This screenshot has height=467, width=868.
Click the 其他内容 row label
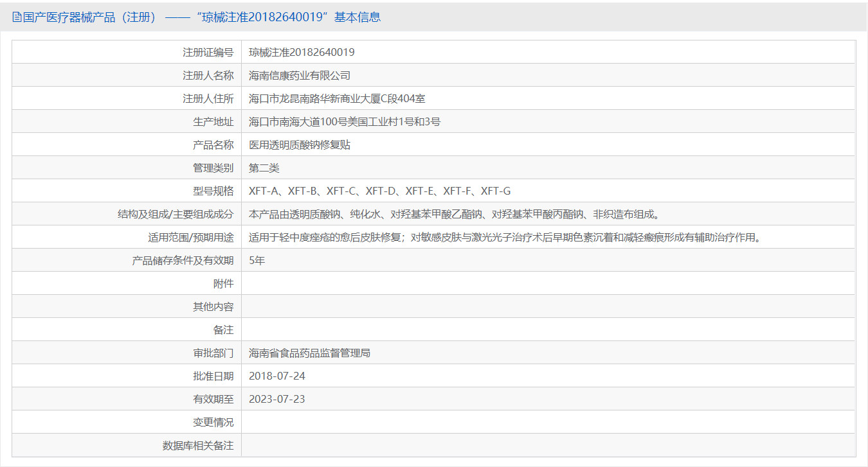(213, 306)
